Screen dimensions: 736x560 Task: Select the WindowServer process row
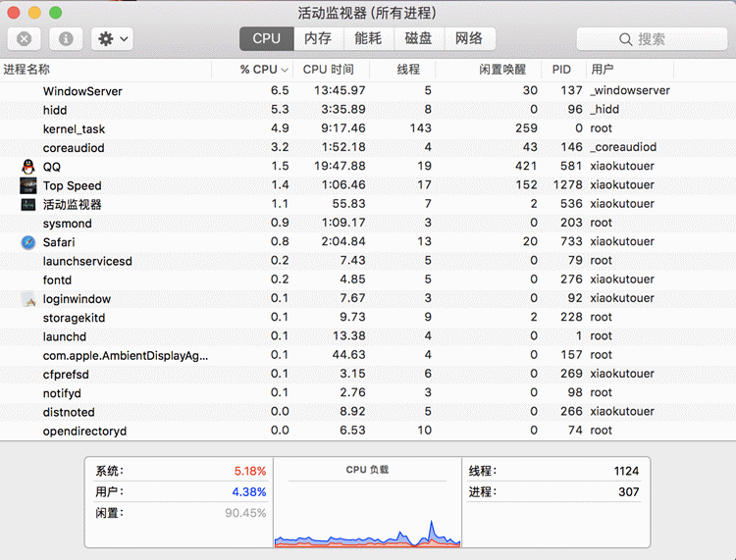click(368, 91)
